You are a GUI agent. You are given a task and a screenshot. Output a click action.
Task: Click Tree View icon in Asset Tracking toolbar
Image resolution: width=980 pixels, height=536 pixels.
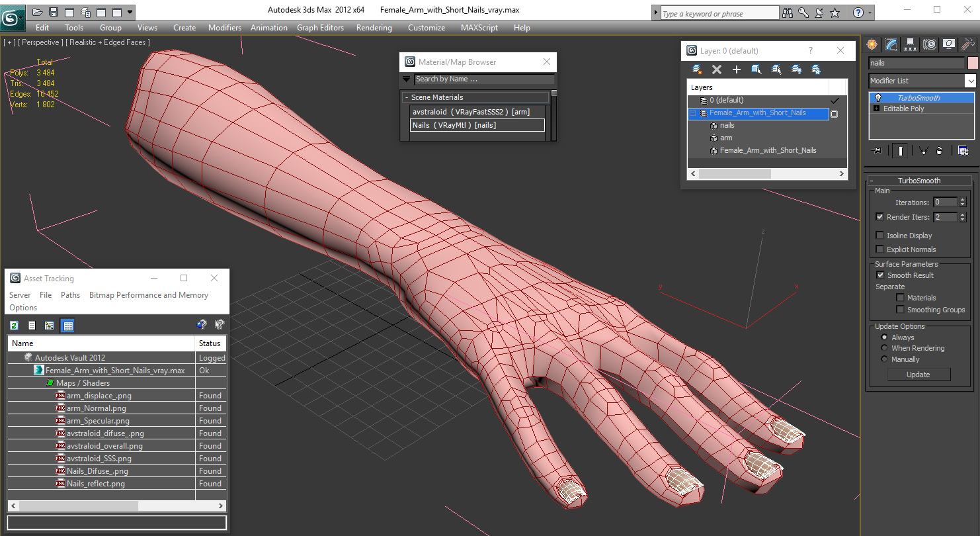49,325
